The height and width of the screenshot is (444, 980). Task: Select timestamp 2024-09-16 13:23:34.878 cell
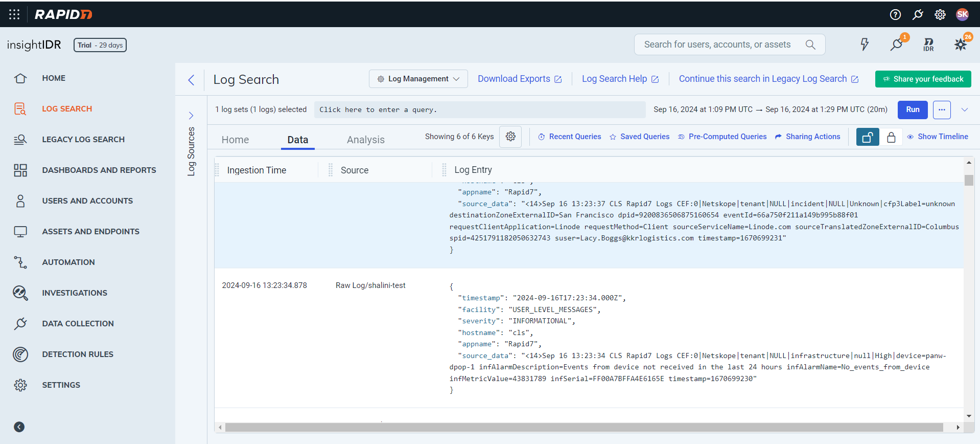click(264, 285)
